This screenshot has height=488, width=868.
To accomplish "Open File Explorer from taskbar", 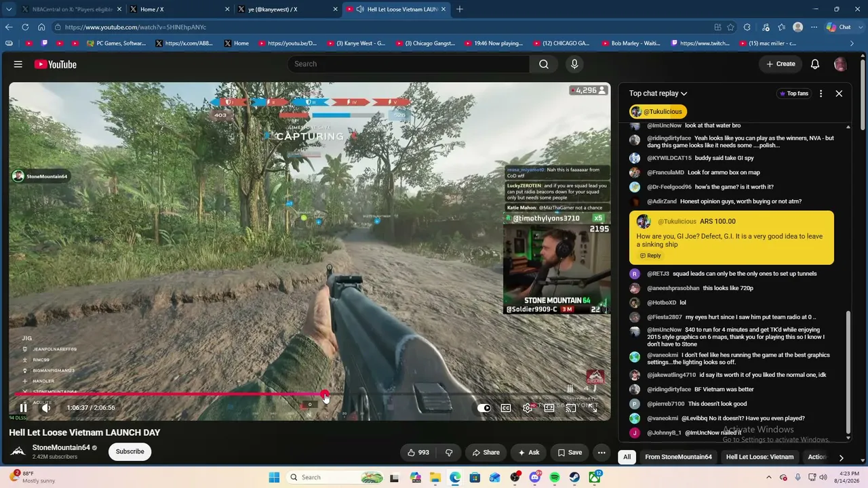I will coord(435,477).
